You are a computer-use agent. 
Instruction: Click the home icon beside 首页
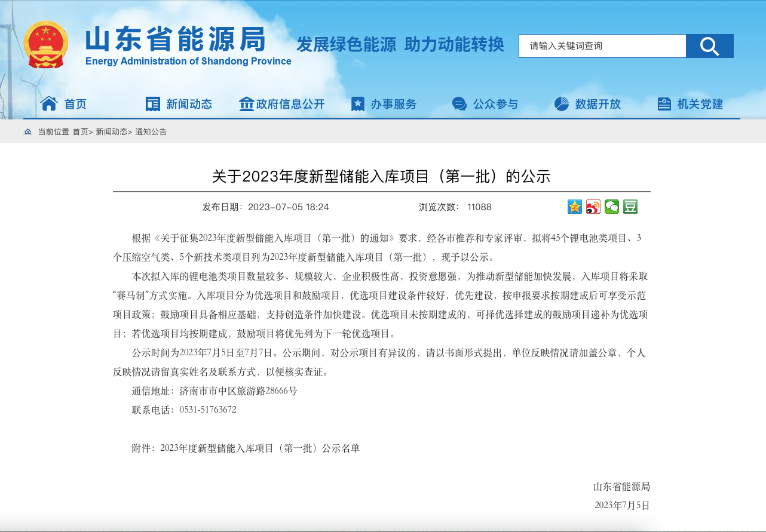point(49,104)
